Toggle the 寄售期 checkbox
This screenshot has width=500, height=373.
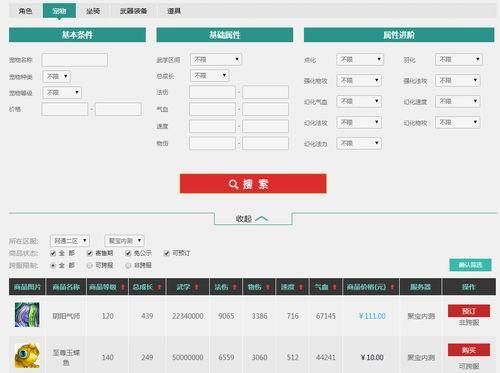(89, 253)
